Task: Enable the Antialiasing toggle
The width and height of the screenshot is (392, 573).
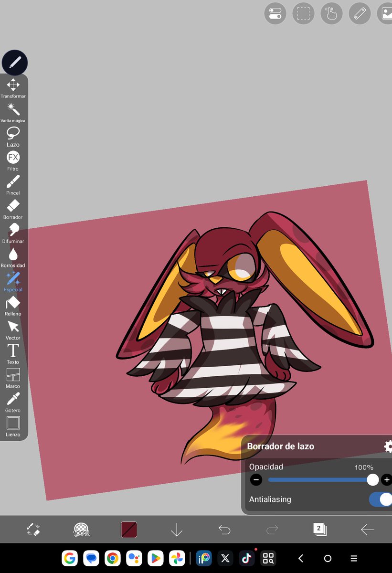Action: 380,499
